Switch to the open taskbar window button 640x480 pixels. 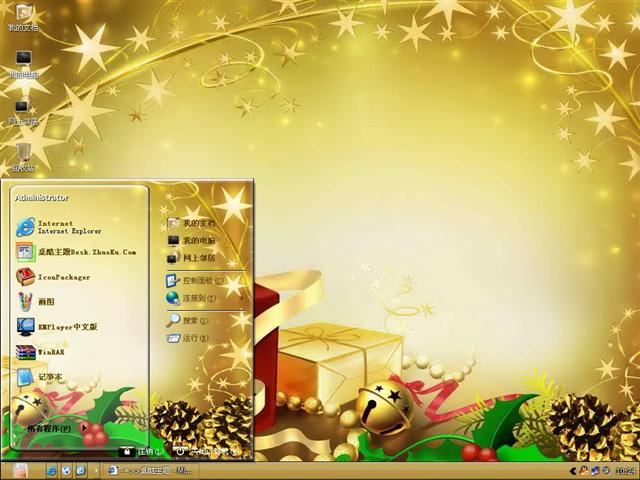click(153, 471)
